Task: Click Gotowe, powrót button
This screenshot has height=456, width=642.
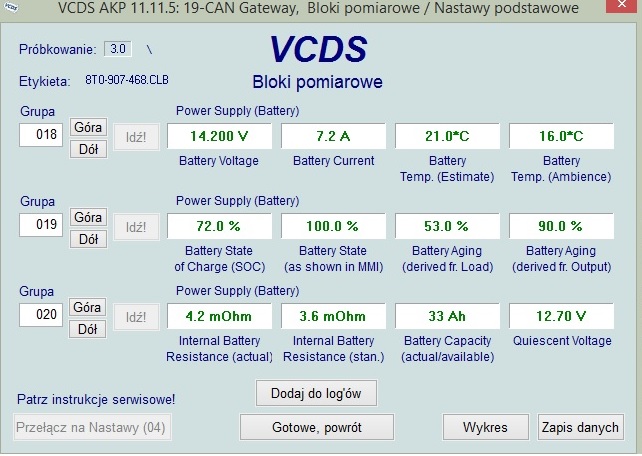Action: click(317, 427)
